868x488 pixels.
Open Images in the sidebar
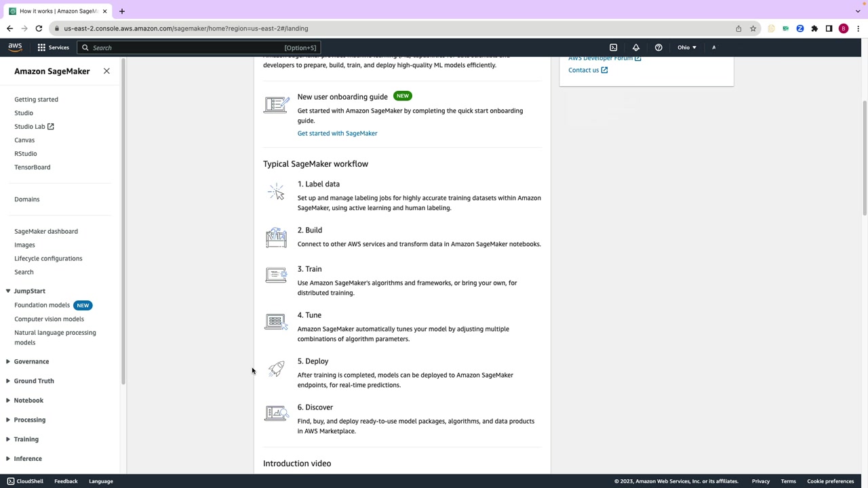tap(24, 245)
